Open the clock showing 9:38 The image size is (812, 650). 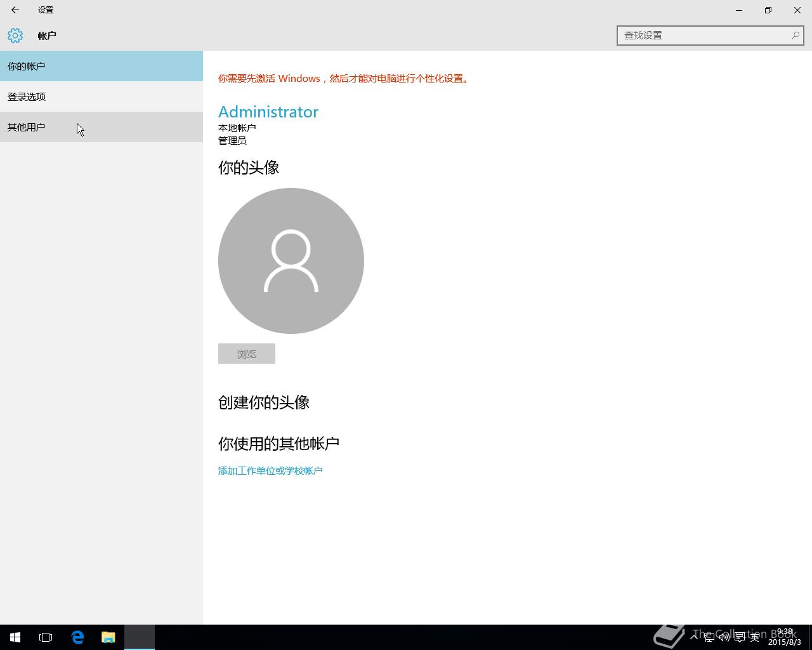pos(785,637)
